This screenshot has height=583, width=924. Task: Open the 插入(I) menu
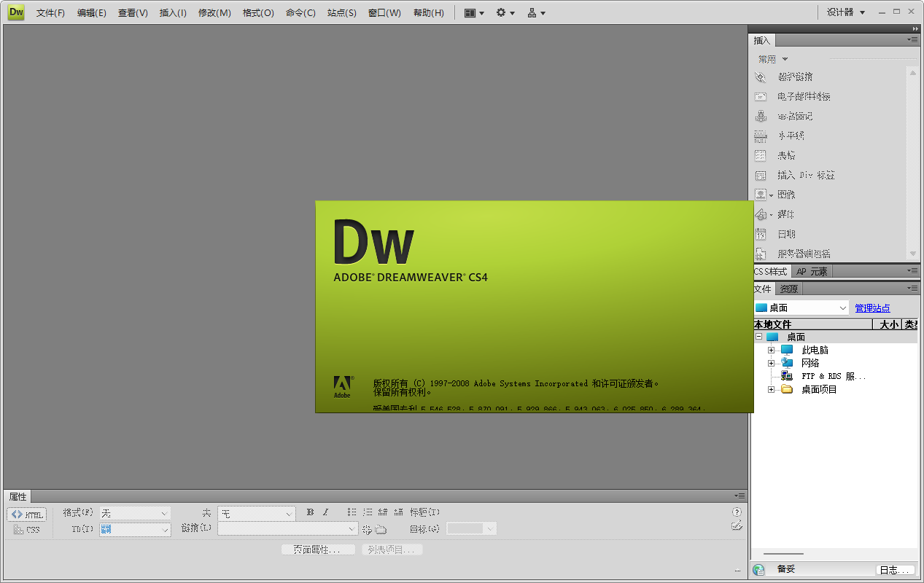[173, 13]
